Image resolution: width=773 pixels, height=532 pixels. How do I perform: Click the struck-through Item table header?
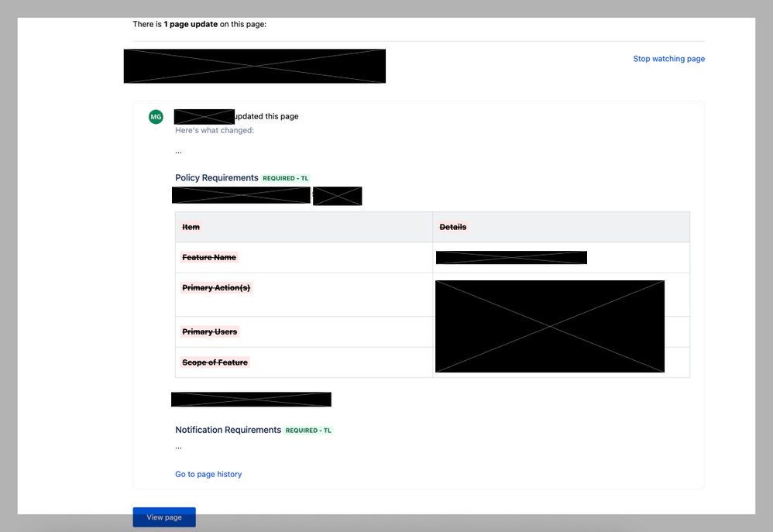191,227
